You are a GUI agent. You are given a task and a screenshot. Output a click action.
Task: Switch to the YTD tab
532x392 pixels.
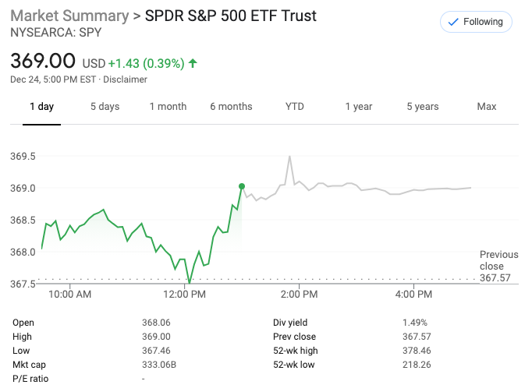tap(295, 107)
